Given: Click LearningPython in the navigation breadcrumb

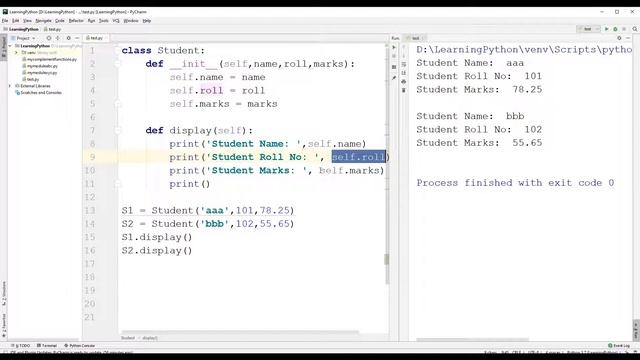Looking at the screenshot, I should coord(21,29).
